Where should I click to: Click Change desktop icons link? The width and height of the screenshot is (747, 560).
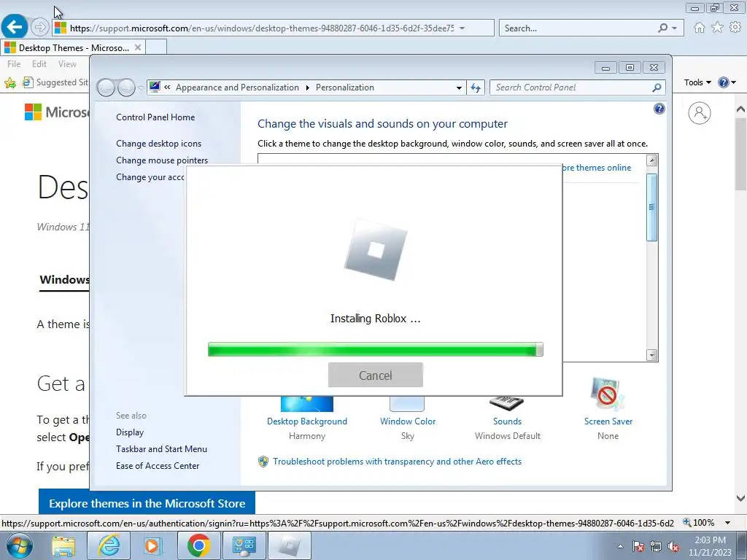[158, 144]
